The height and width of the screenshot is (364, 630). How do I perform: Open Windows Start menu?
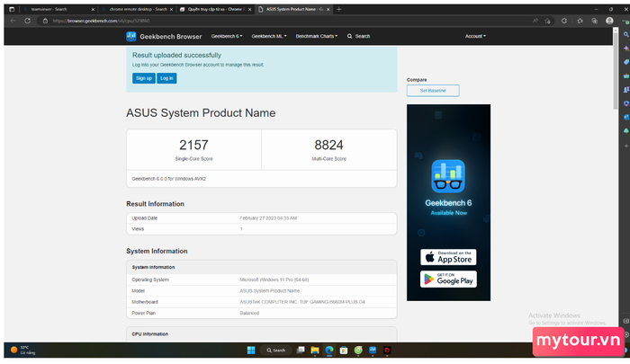click(250, 350)
